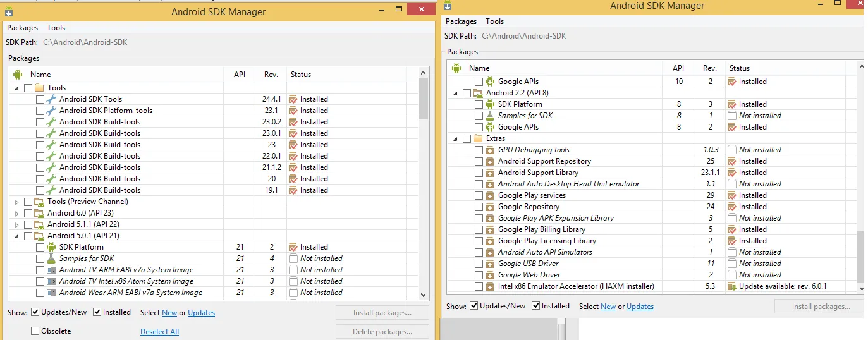Sort by Rev. column header in right window
This screenshot has width=868, height=340.
pyautogui.click(x=709, y=68)
